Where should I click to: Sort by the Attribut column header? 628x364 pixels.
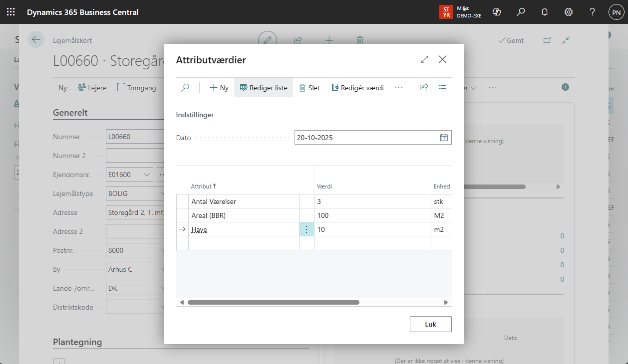pyautogui.click(x=203, y=186)
